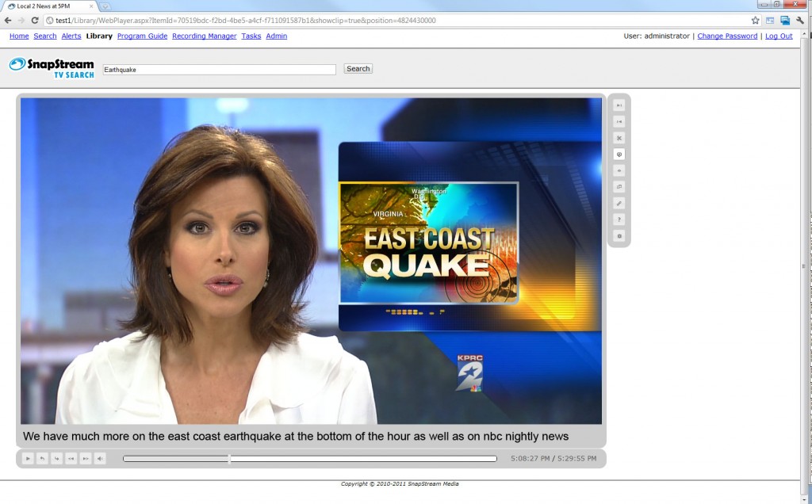Open the Program Guide page
The height and width of the screenshot is (504, 812).
[x=142, y=36]
